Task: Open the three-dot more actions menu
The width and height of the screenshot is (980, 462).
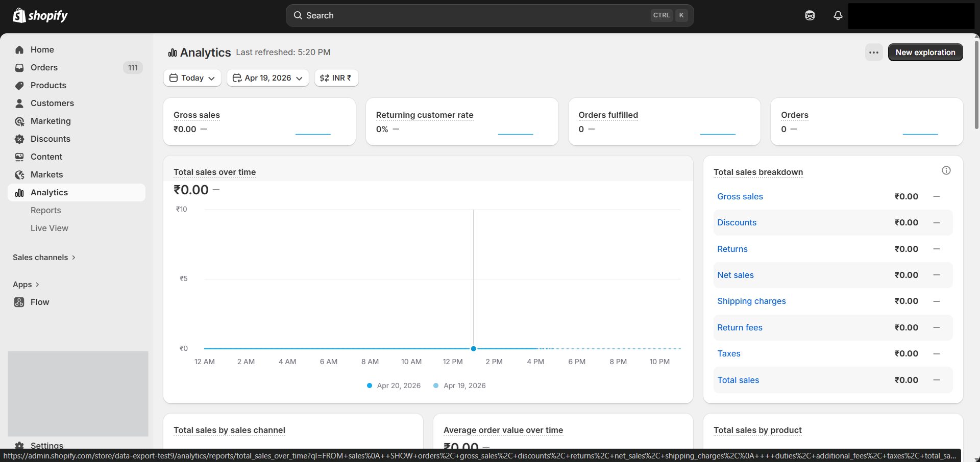Action: coord(874,52)
